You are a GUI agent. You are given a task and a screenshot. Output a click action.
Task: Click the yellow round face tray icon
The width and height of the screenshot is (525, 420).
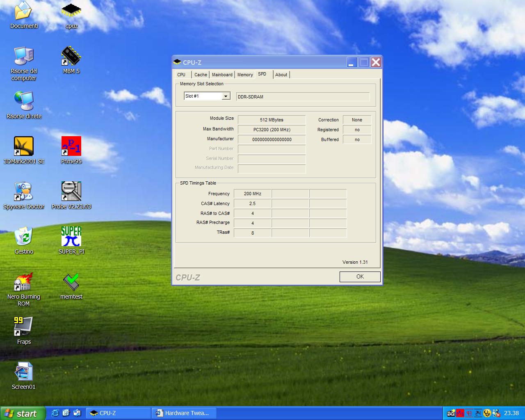point(487,413)
